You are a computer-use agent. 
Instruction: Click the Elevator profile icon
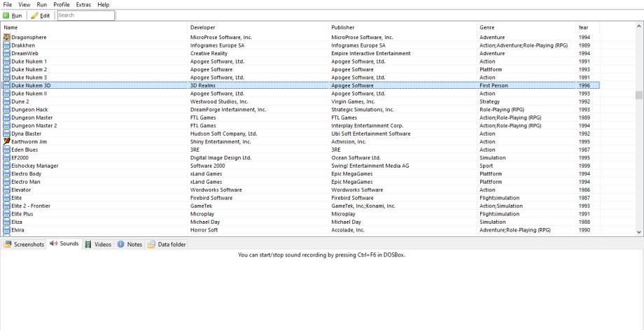6,189
